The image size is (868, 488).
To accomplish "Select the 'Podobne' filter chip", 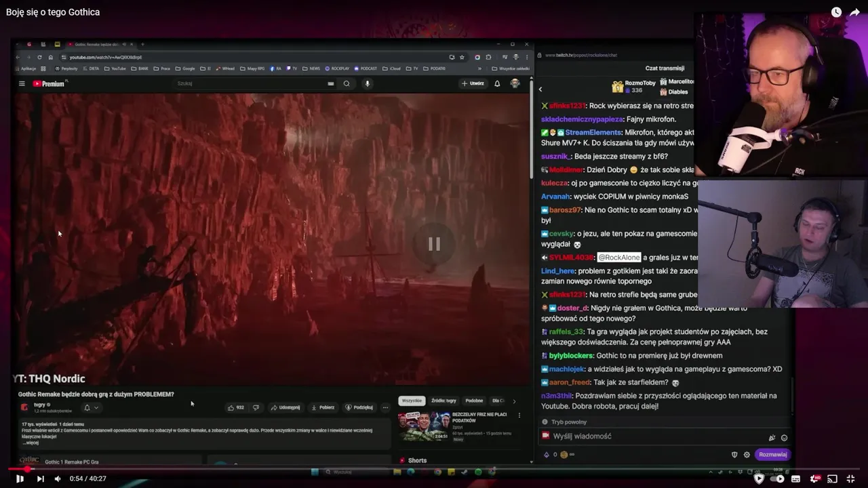I will click(474, 401).
